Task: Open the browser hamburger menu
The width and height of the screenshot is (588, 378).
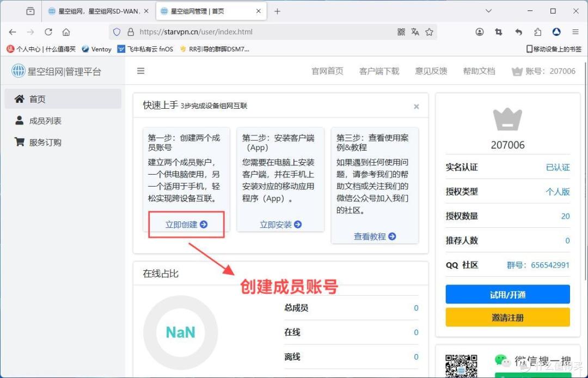Action: pyautogui.click(x=575, y=32)
